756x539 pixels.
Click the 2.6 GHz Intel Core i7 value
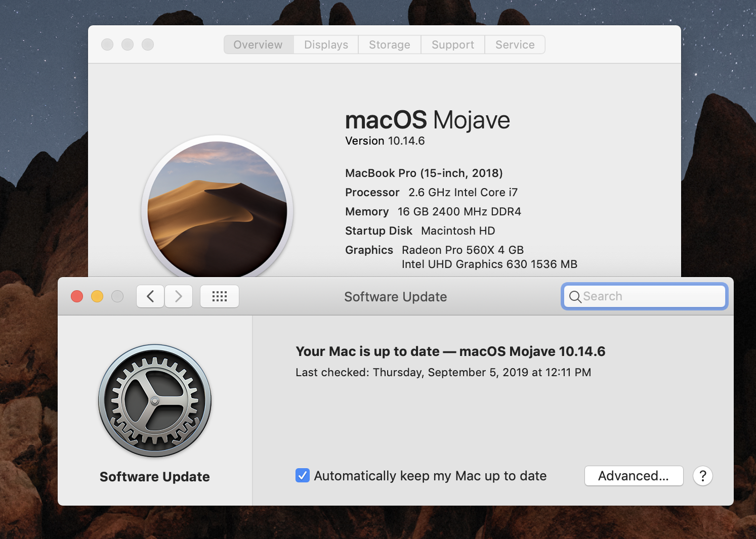coord(463,193)
